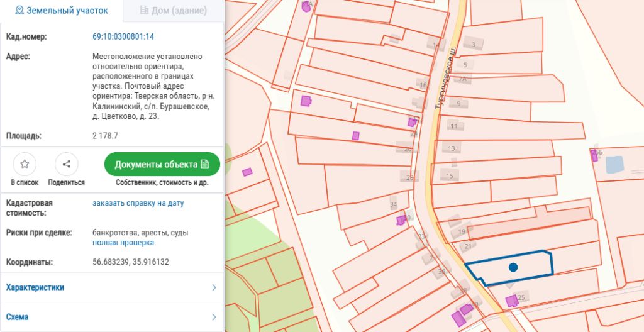Click the chevron arrow beside Схема
644x332 pixels.
pos(214,317)
